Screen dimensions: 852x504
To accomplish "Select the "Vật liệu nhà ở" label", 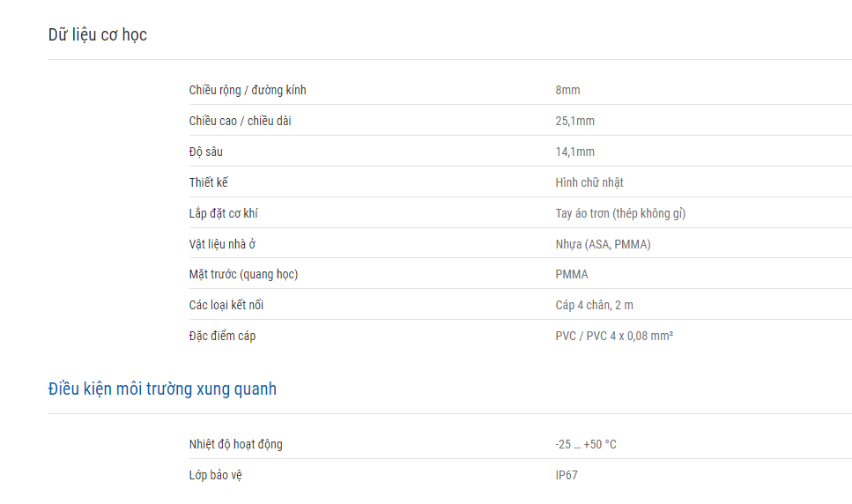I will point(222,244).
